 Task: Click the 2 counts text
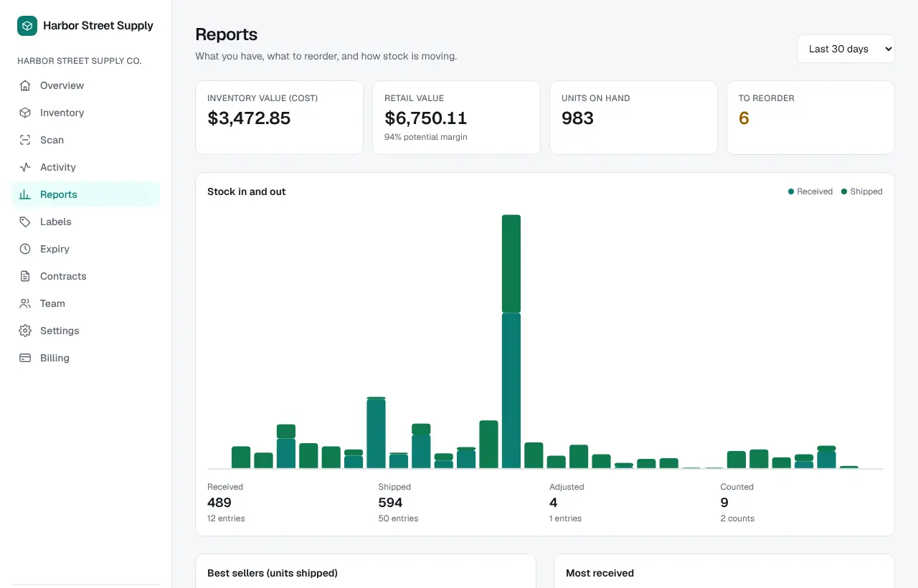click(x=737, y=518)
